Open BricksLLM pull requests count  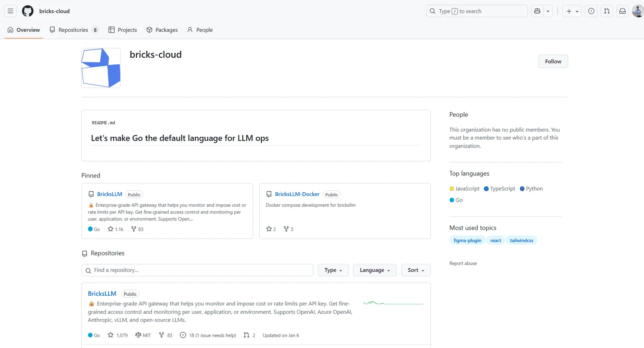250,335
